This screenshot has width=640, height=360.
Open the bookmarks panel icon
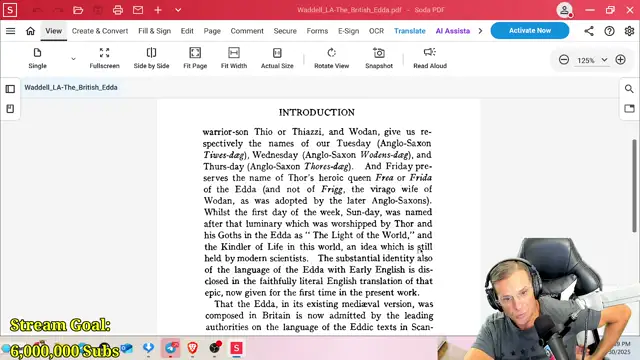(x=10, y=109)
